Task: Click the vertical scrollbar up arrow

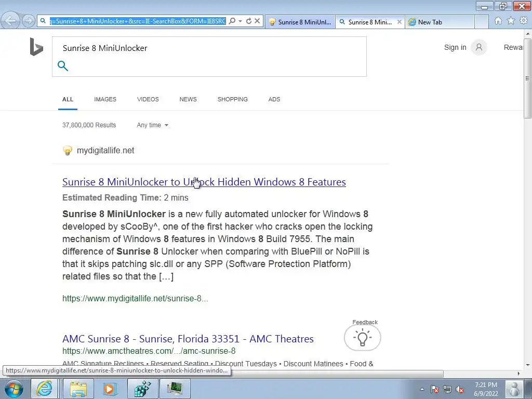Action: (x=528, y=34)
